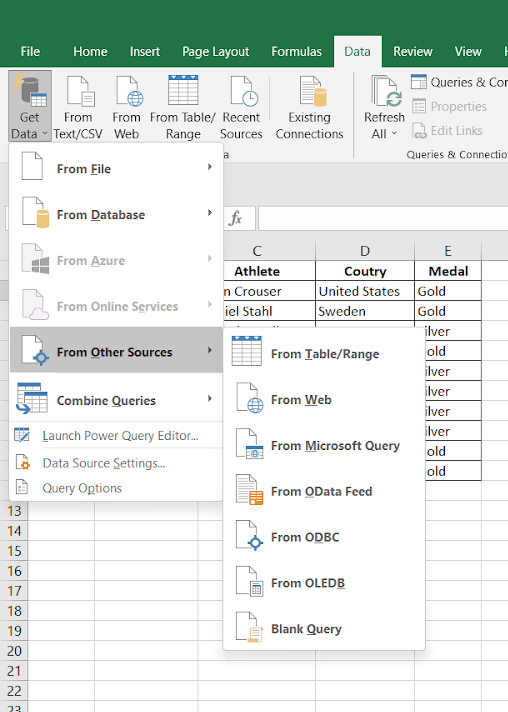
Task: Select row 20 header
Action: (x=14, y=651)
